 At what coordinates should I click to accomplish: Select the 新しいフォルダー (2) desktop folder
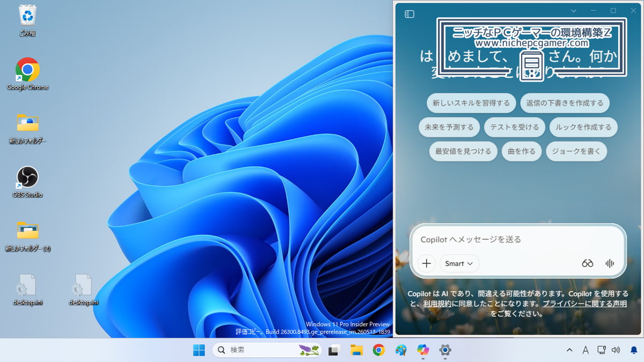point(27,237)
